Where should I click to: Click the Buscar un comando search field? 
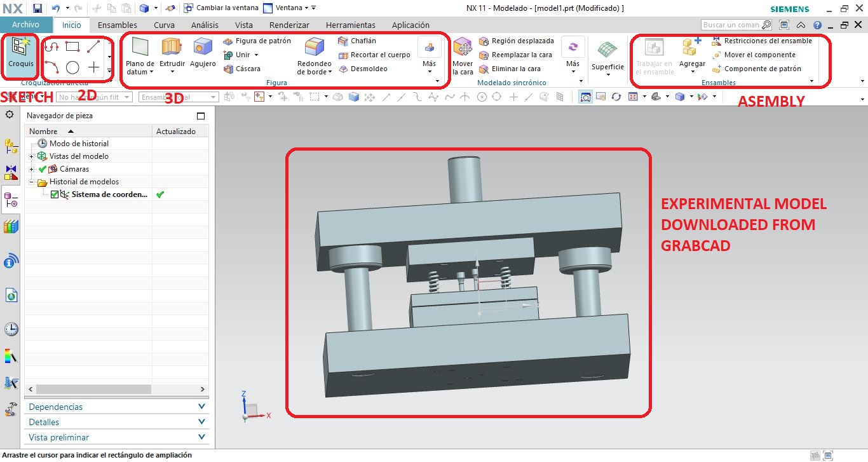point(737,25)
